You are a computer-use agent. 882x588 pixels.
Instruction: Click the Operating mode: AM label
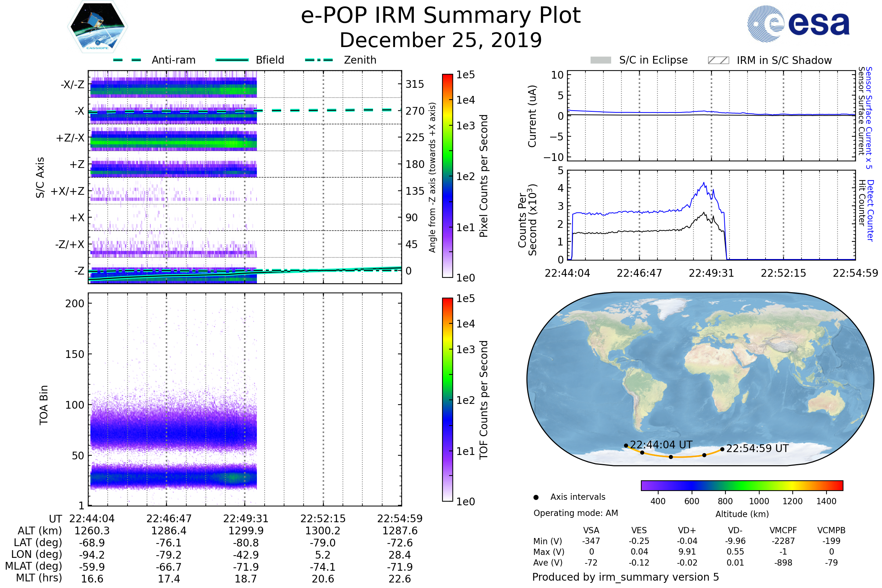(x=576, y=513)
